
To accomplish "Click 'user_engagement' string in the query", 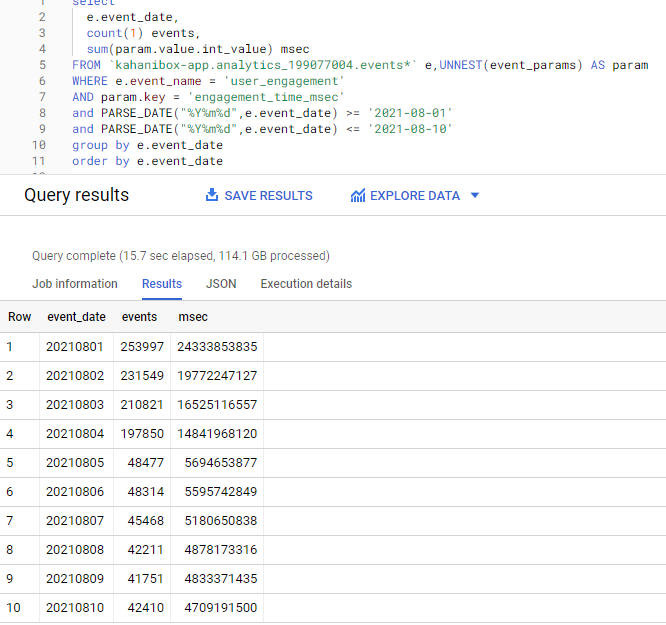I will coord(284,81).
